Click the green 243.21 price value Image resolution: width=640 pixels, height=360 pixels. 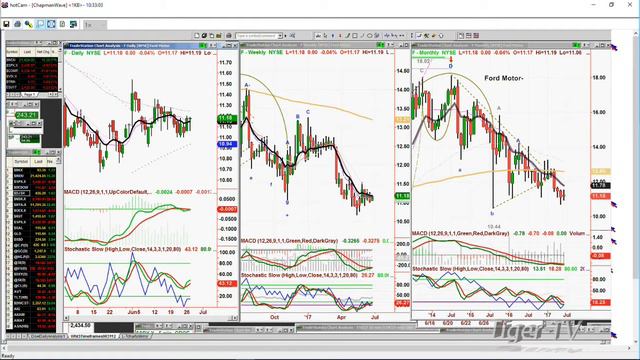(26, 116)
